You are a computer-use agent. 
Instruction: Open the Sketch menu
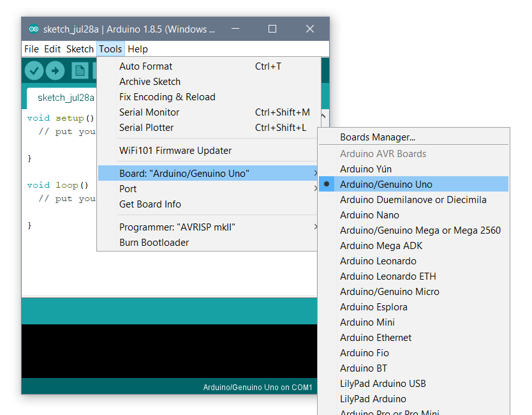pos(80,49)
